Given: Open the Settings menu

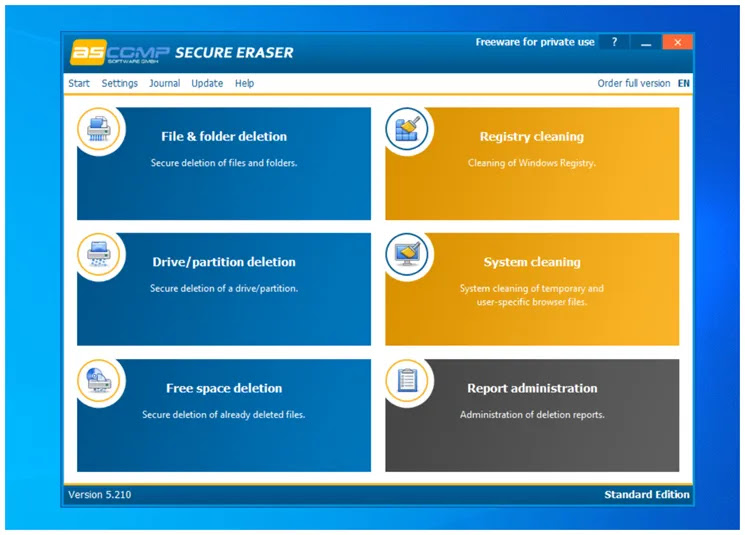Looking at the screenshot, I should click(x=120, y=83).
